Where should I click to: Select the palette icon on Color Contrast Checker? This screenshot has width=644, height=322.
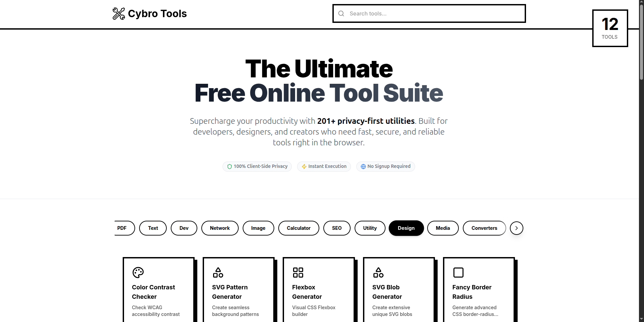(138, 273)
